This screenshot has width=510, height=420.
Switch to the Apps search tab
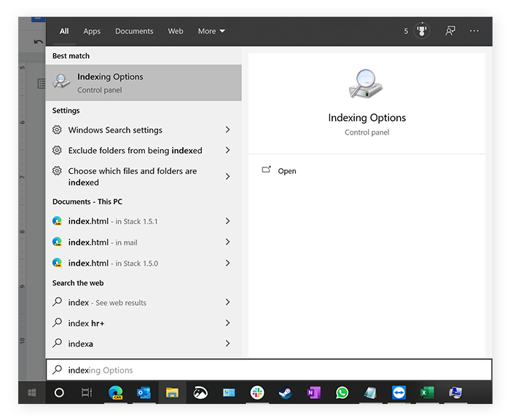coord(92,31)
